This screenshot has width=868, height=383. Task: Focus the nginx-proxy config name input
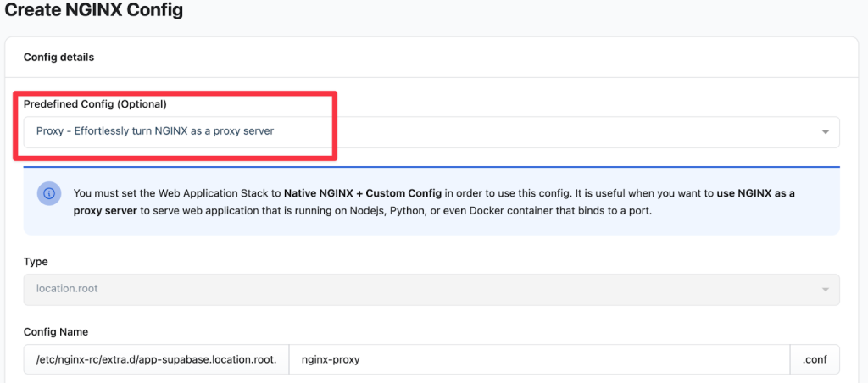click(539, 359)
